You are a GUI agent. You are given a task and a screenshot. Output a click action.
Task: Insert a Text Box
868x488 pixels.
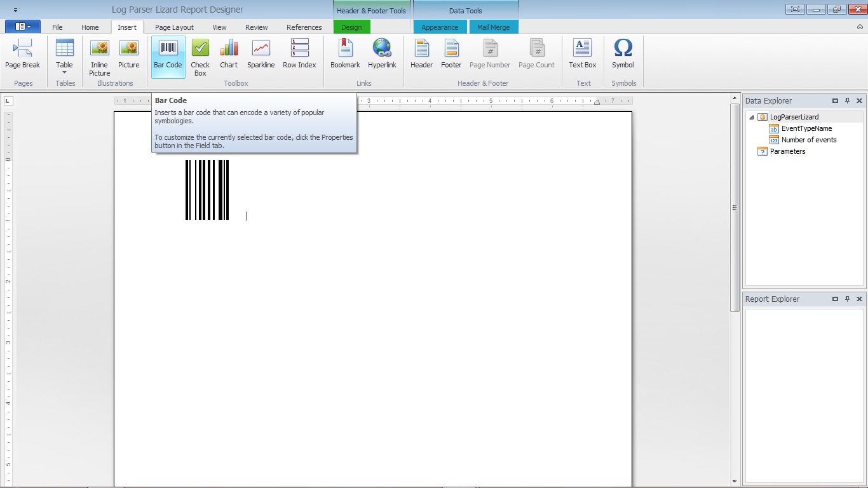coord(583,54)
